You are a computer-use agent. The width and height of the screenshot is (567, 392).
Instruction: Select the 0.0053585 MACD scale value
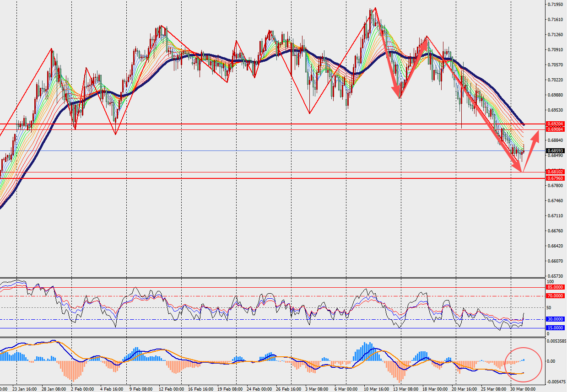pos(556,341)
